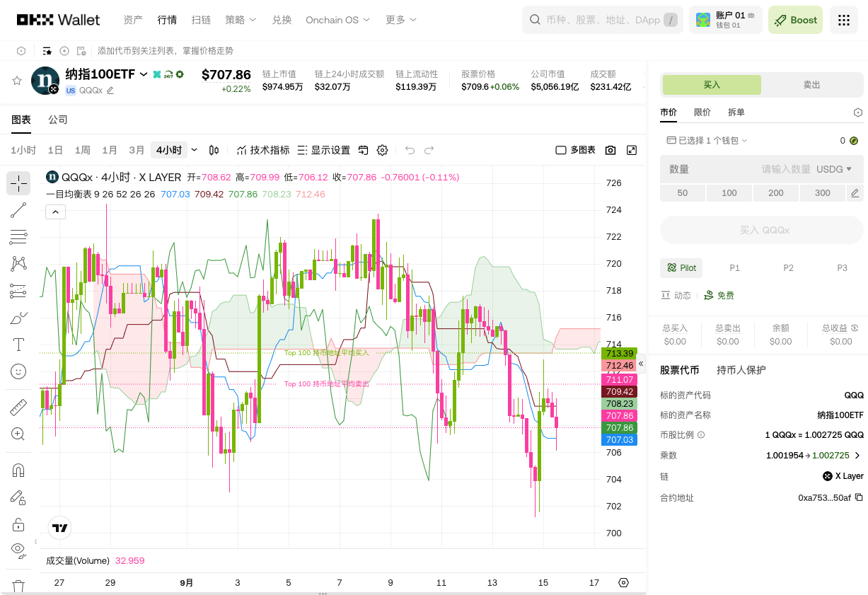Screen dimensions: 868x595
Task: Open the 策略 dropdown menu
Action: click(241, 20)
